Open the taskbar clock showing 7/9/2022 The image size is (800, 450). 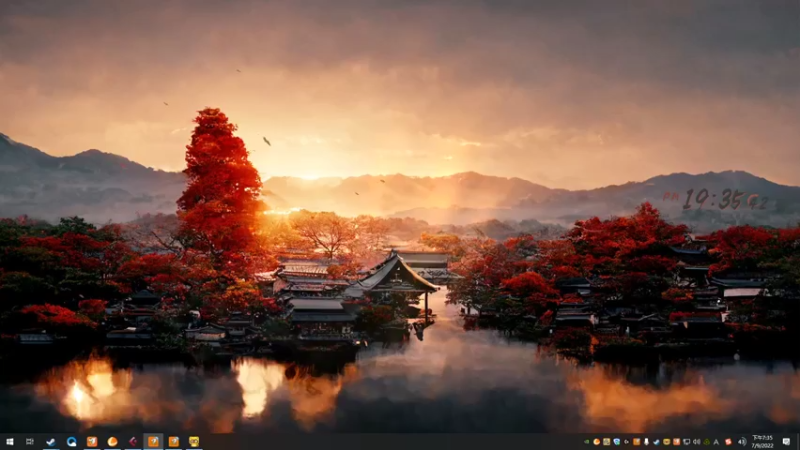(x=762, y=442)
